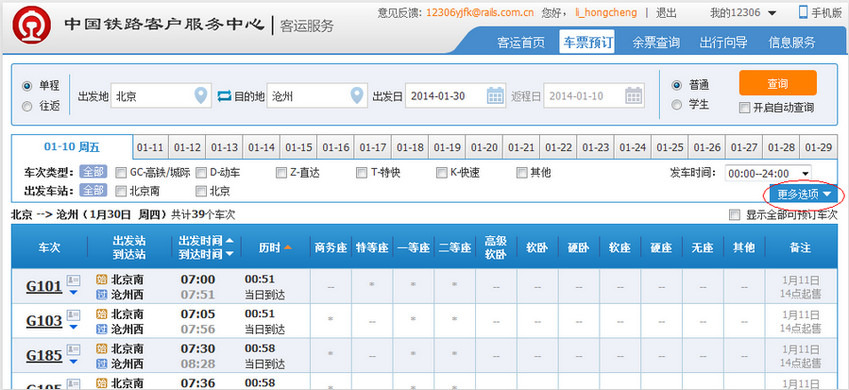The height and width of the screenshot is (390, 849).
Task: Sort by duration using orange arrow
Action: pos(288,248)
